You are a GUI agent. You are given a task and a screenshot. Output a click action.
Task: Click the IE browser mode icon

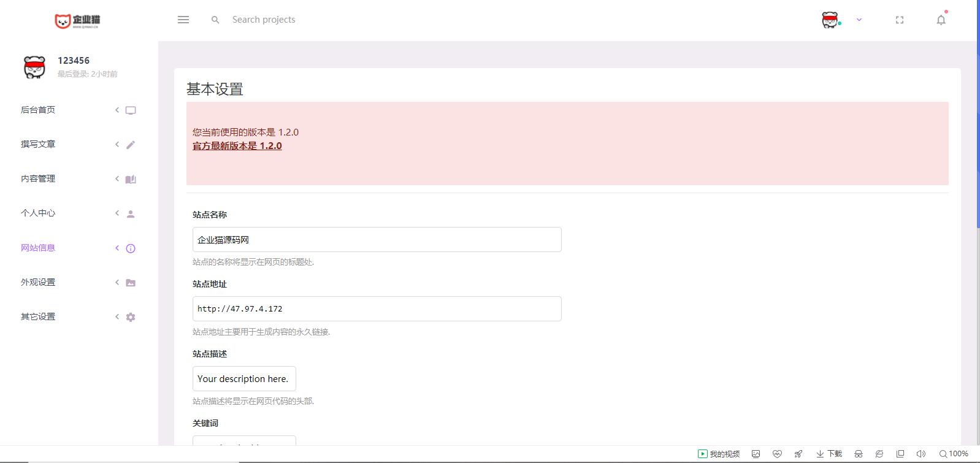879,454
